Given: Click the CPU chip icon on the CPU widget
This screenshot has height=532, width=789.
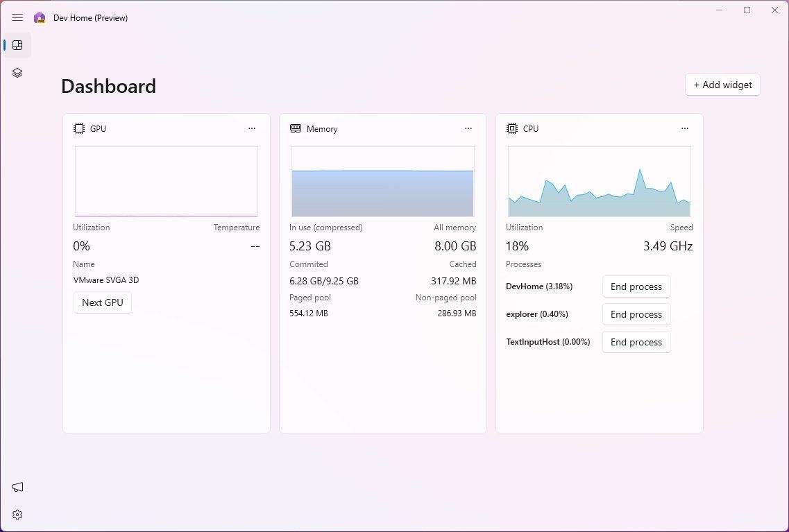Looking at the screenshot, I should (512, 128).
